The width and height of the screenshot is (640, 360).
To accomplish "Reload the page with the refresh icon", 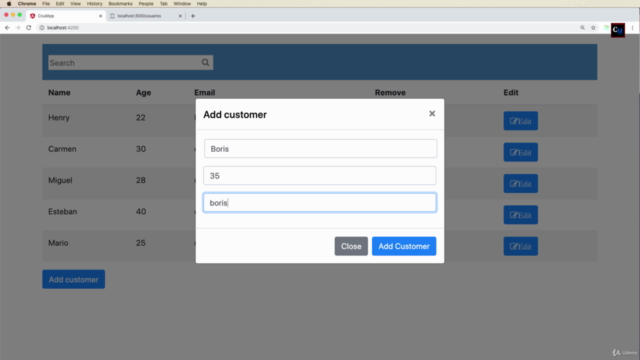I will 29,28.
